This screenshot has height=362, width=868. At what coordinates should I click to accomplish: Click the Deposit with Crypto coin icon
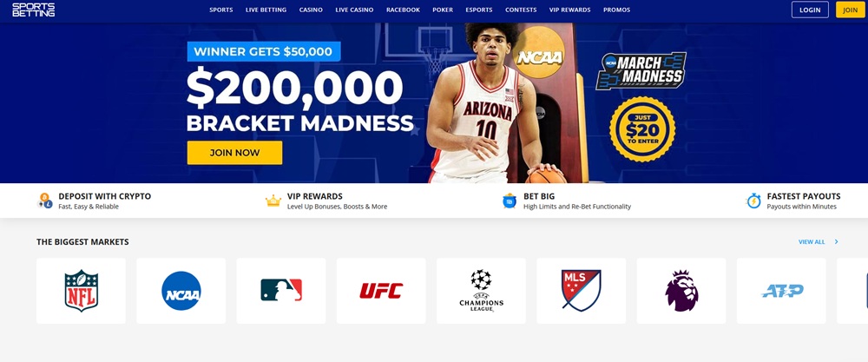pos(45,201)
